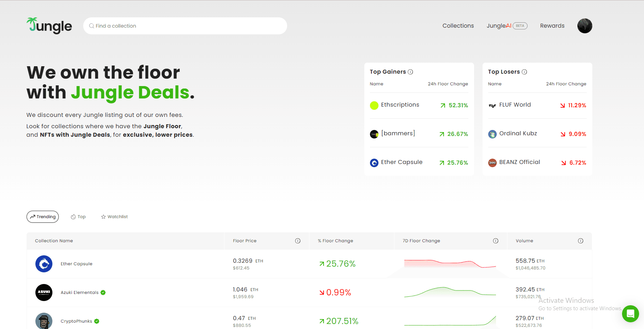The width and height of the screenshot is (644, 329).
Task: Click the 52.31% Ethscriptions floor change
Action: click(x=454, y=106)
